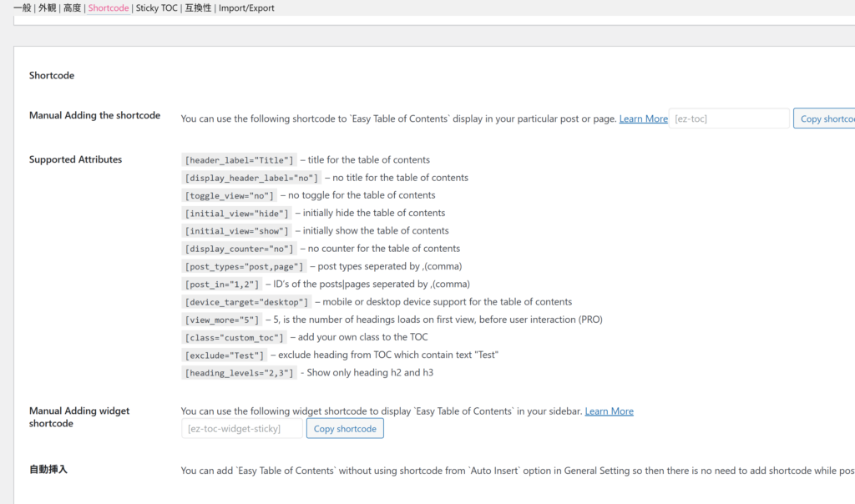Open the Sticky TOC tab
The width and height of the screenshot is (855, 504).
157,8
